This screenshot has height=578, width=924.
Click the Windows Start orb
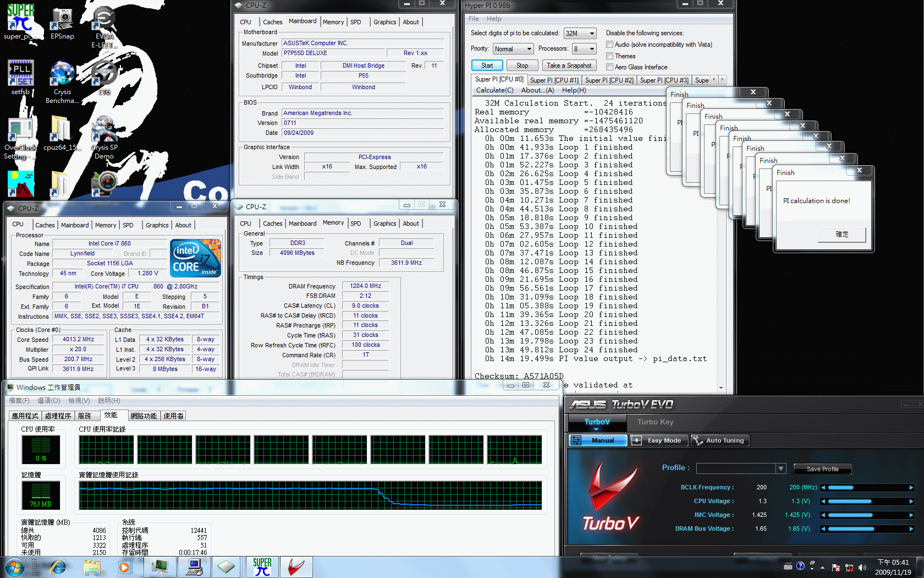(x=14, y=567)
